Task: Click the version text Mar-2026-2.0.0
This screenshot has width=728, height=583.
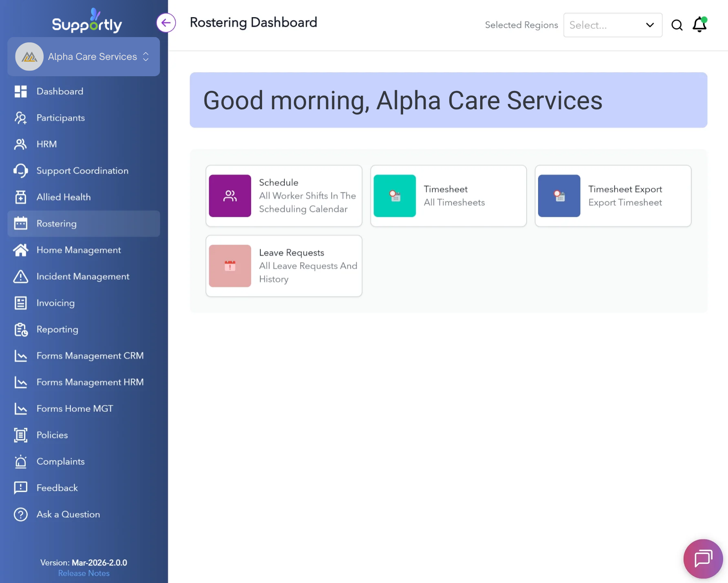Action: [x=99, y=563]
